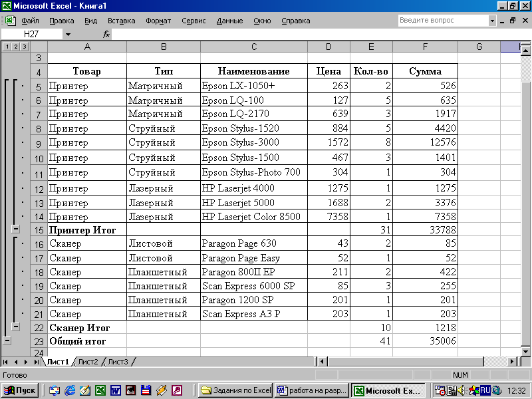Switch to Задания по Excel taskbar window
The width and height of the screenshot is (532, 399).
(x=235, y=390)
